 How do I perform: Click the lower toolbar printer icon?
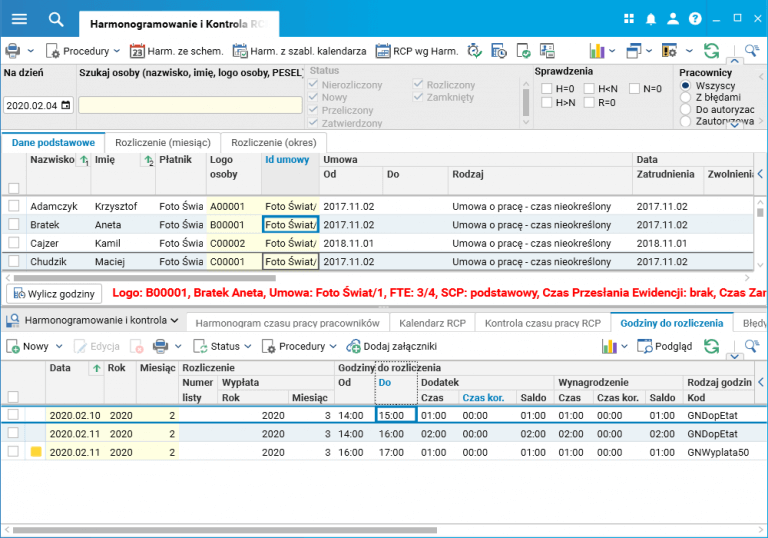[161, 346]
